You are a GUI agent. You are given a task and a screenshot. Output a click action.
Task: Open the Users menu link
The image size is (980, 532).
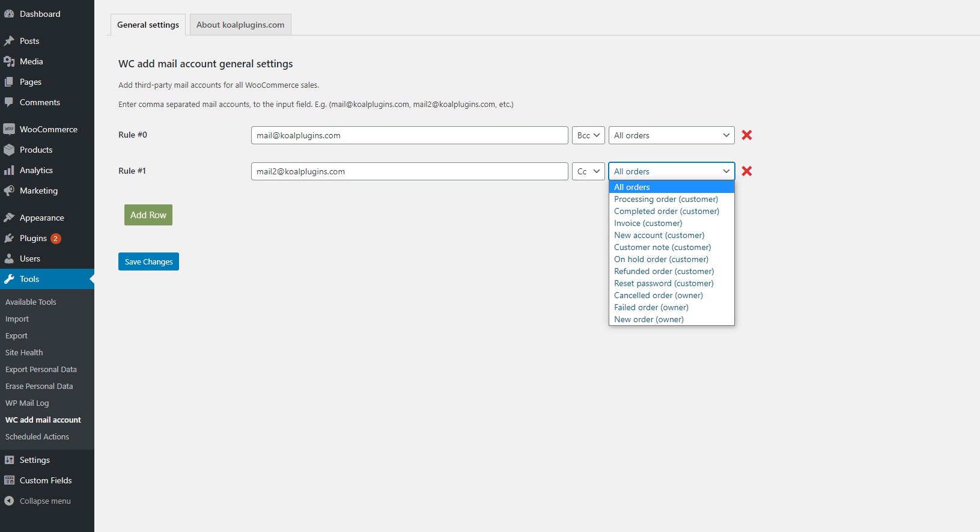coord(30,258)
